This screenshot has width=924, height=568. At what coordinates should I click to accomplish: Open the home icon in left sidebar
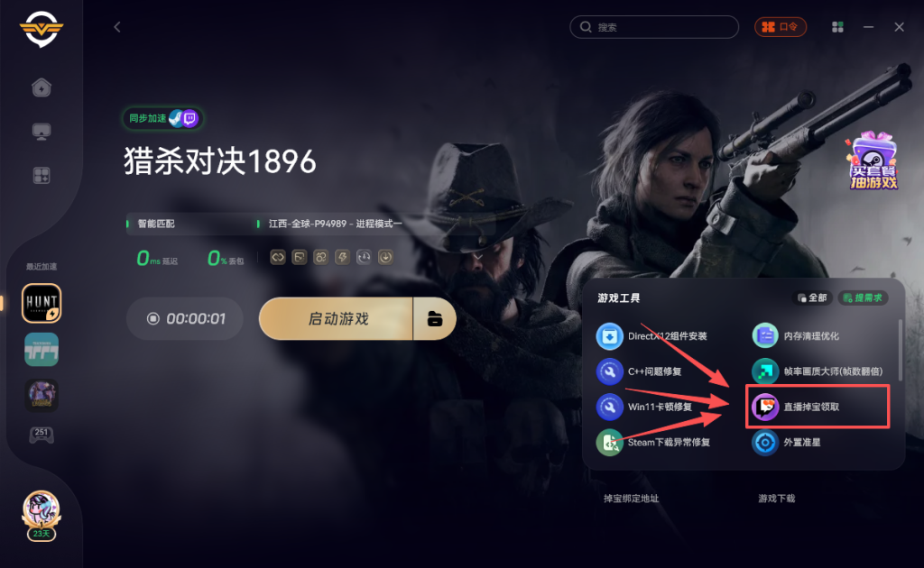click(42, 87)
